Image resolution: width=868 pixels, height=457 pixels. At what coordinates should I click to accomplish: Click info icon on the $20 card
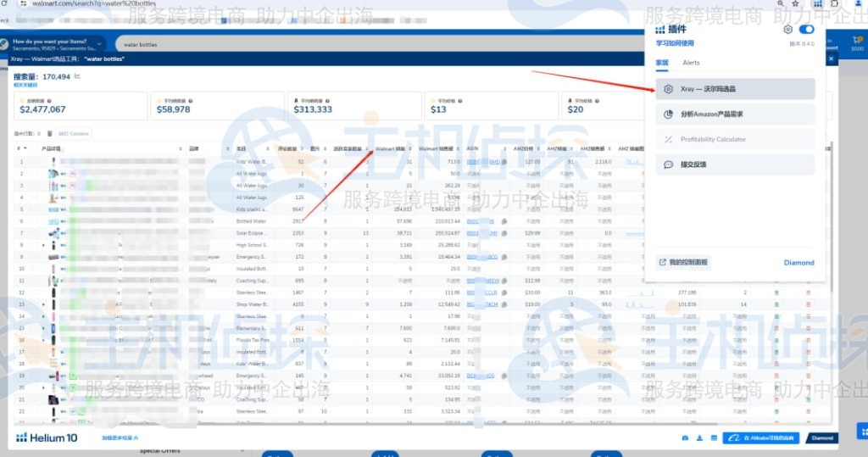(x=597, y=101)
